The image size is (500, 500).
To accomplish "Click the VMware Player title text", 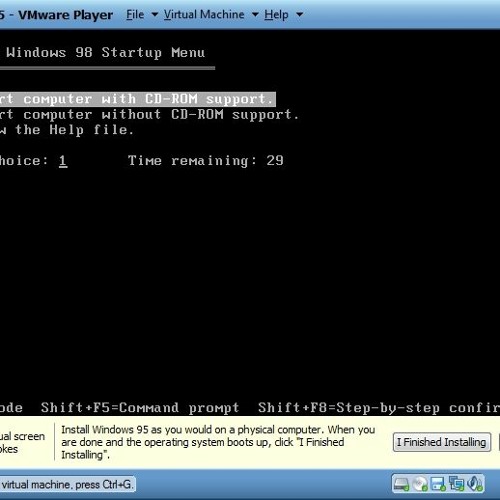I will click(66, 15).
